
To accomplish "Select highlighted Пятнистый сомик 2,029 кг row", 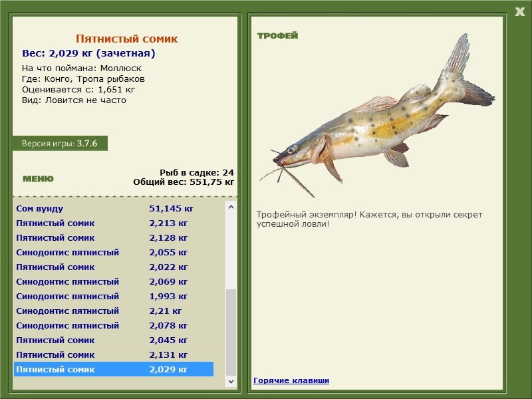I will [114, 369].
